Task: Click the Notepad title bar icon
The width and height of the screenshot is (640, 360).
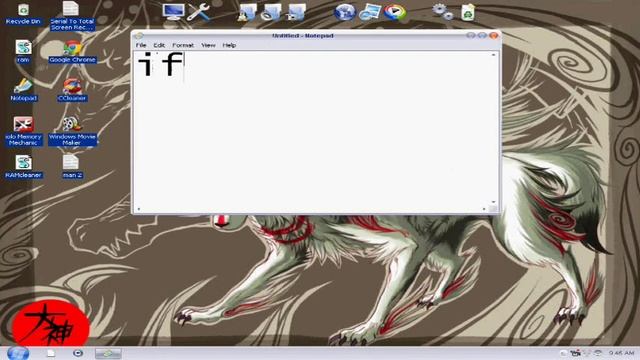Action: (x=139, y=36)
